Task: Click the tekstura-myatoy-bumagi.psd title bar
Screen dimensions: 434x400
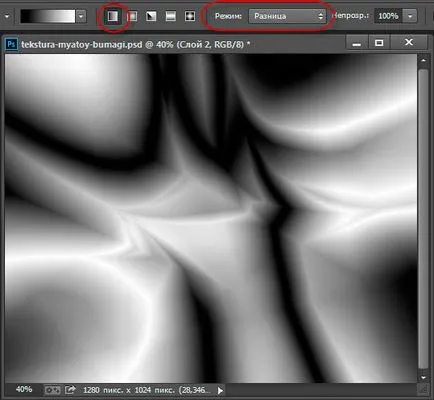Action: pos(135,44)
